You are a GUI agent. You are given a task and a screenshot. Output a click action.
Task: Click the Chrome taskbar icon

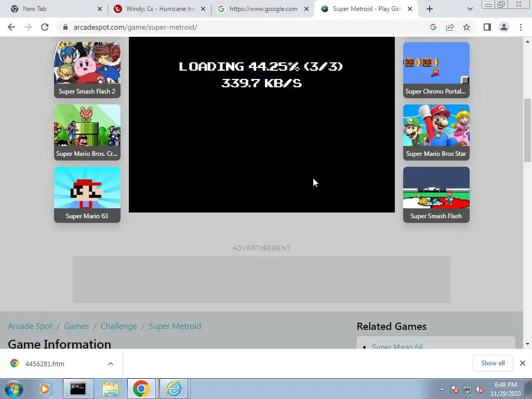click(x=141, y=389)
